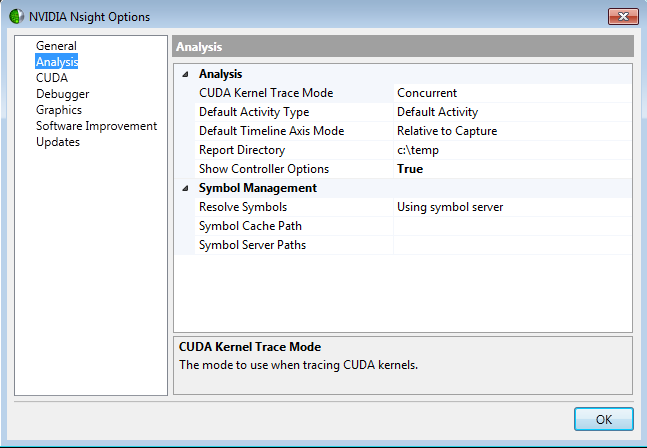Change the Concurrent trace mode value
Screen dimensions: 647x448
(x=512, y=93)
